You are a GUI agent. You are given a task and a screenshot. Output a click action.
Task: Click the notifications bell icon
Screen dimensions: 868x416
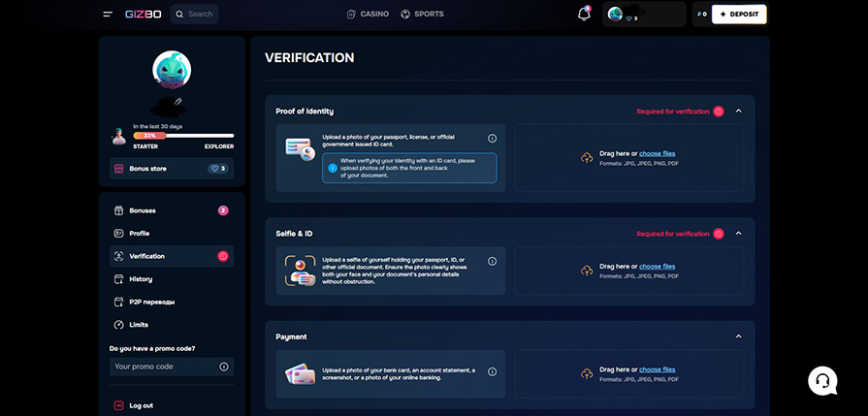tap(584, 15)
